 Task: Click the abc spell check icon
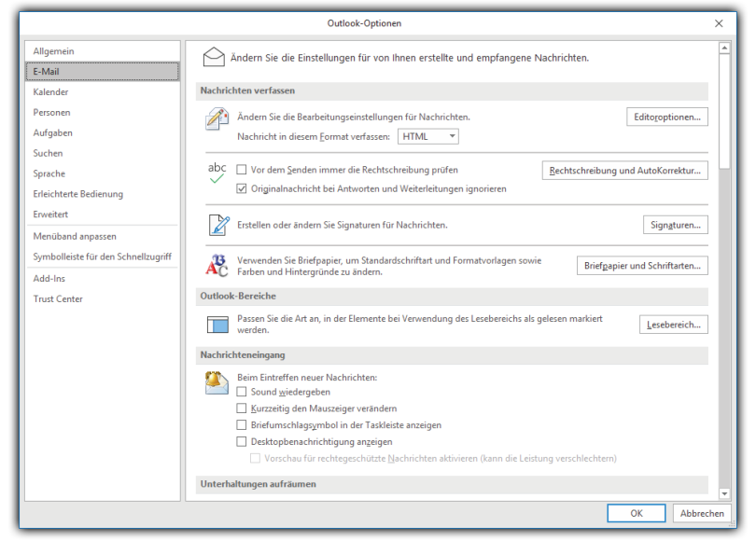(217, 173)
